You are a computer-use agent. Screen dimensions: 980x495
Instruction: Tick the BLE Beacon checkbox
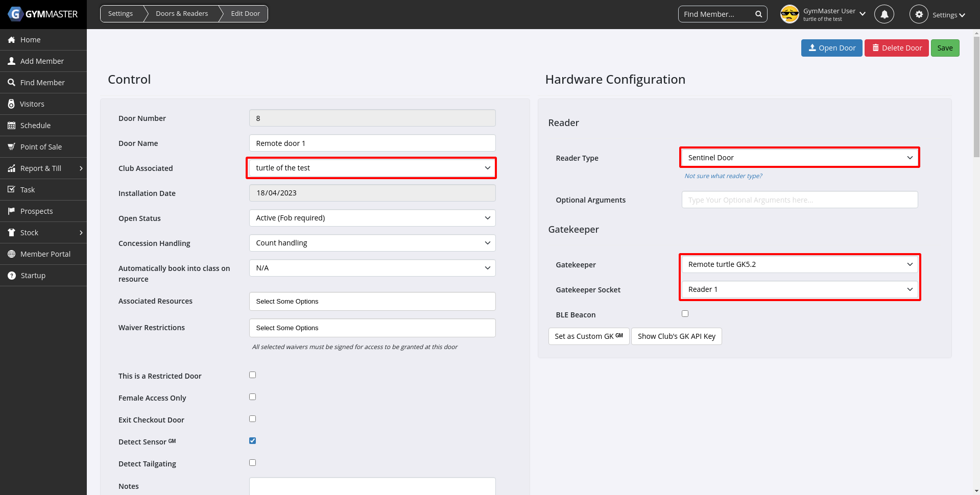pos(685,314)
